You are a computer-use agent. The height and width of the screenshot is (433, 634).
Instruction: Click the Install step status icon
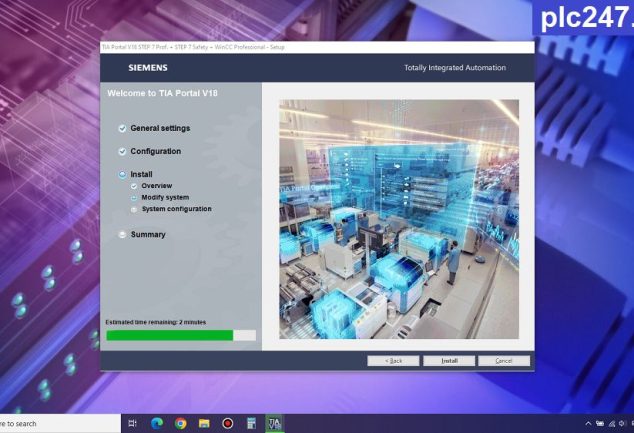pyautogui.click(x=122, y=175)
